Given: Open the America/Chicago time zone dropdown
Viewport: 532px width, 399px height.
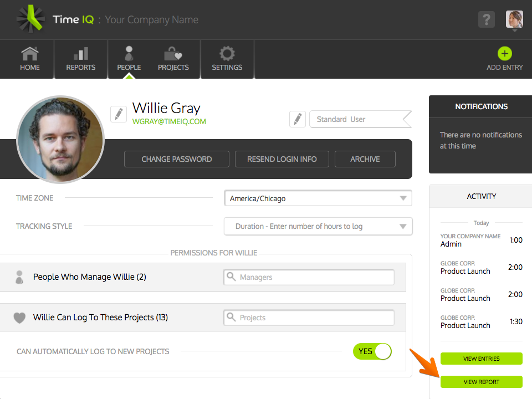Looking at the screenshot, I should pos(318,198).
